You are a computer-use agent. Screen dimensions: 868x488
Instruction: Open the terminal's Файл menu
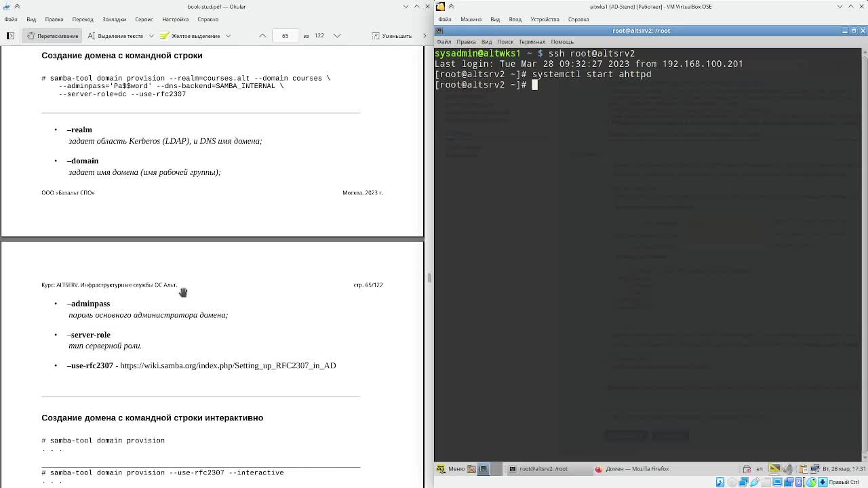pos(443,41)
